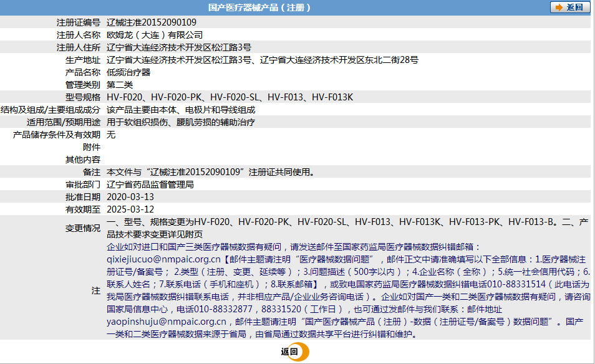Screen dimensions: 595x364
Task: Click the label 注册人名称
Action: (79, 35)
